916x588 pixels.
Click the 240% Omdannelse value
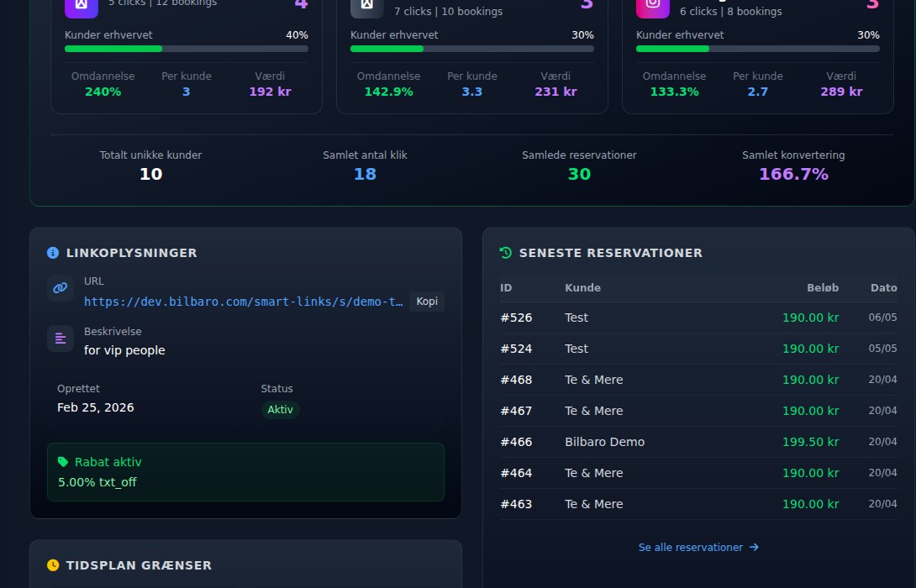point(103,92)
